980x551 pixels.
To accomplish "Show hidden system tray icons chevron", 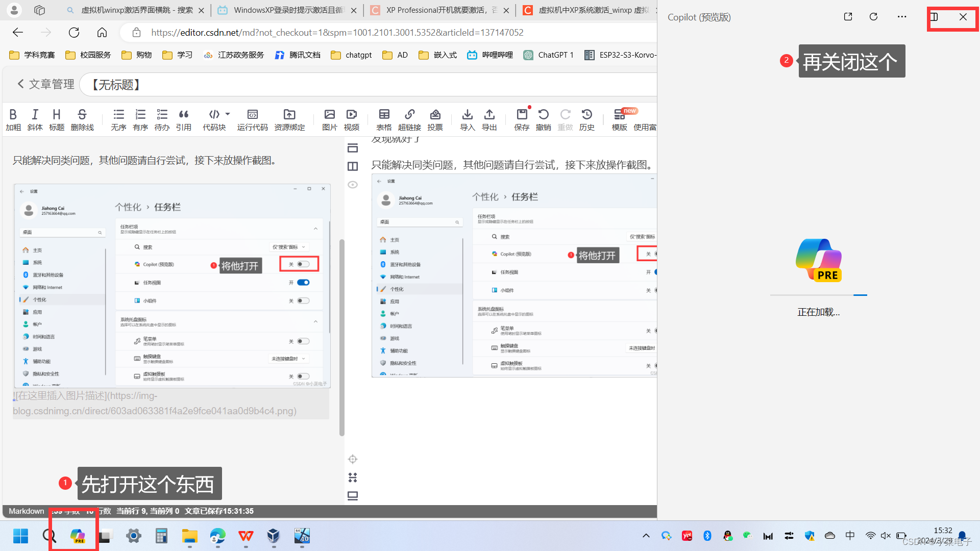I will point(646,536).
